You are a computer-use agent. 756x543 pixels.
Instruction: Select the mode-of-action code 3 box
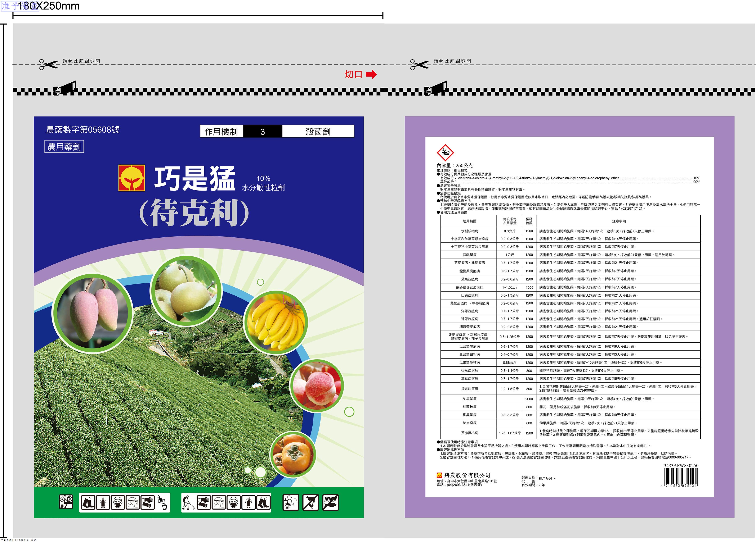point(263,131)
